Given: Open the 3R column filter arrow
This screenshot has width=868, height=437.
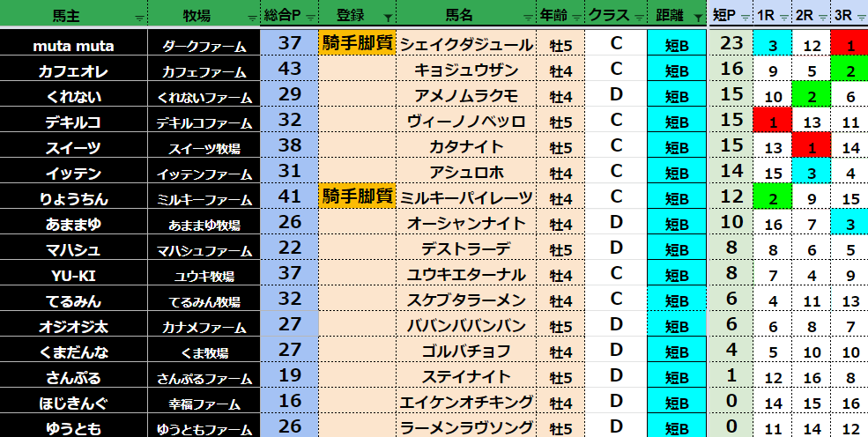Looking at the screenshot, I should point(861,17).
